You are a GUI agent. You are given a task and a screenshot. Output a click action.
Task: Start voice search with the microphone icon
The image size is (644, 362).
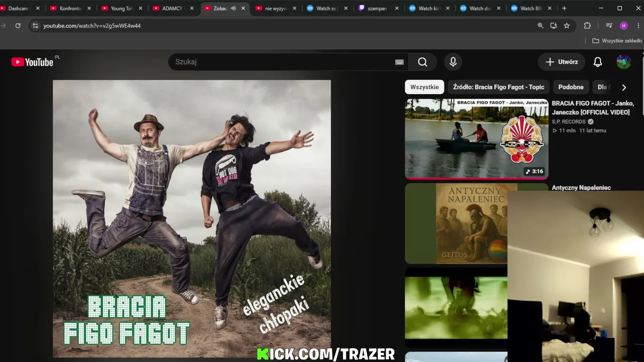453,62
